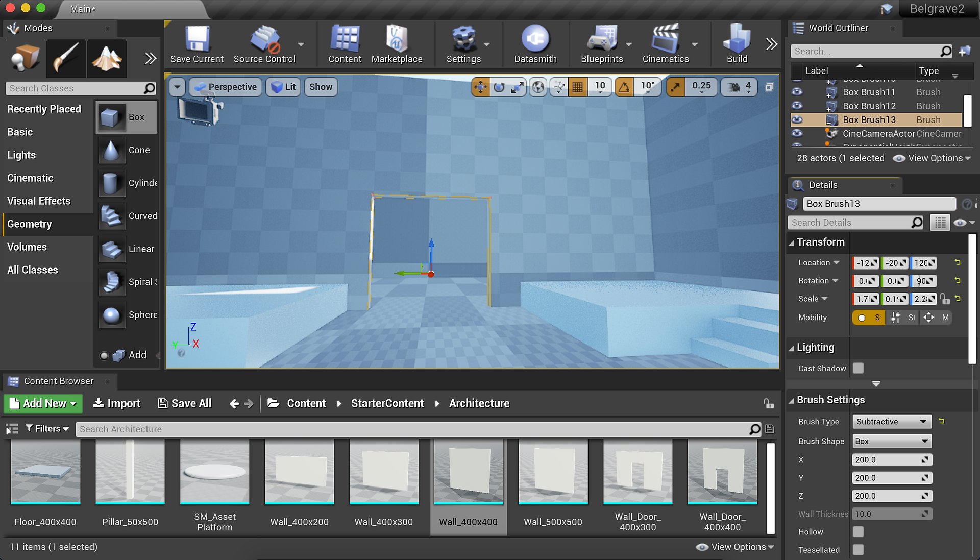980x560 pixels.
Task: Select the Paint mode brush icon
Action: point(66,58)
